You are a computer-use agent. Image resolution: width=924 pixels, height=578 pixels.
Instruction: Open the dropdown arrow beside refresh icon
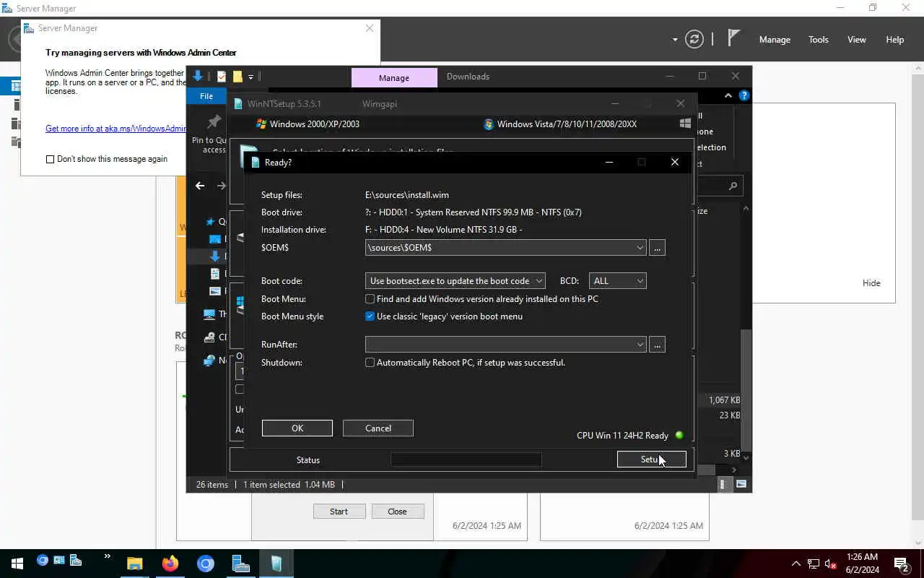click(x=675, y=40)
